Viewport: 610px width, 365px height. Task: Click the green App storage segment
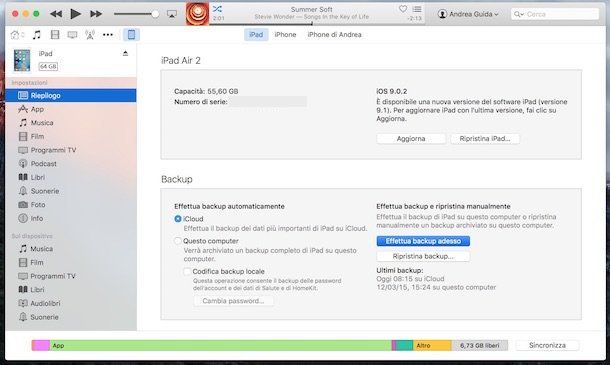220,345
